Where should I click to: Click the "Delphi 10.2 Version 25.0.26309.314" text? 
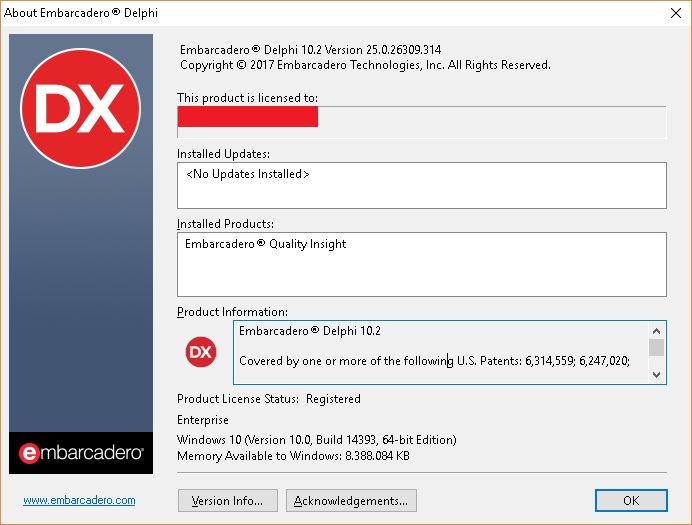[353, 49]
